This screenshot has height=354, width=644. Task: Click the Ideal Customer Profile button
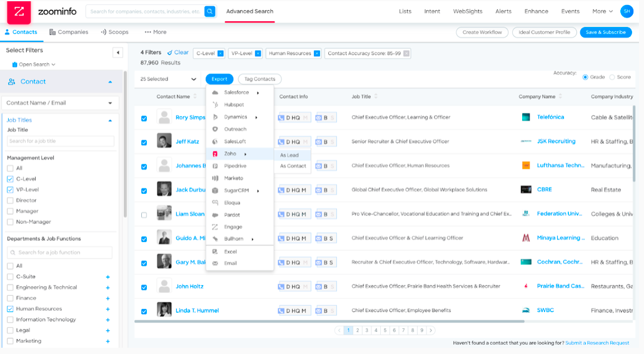coord(544,32)
